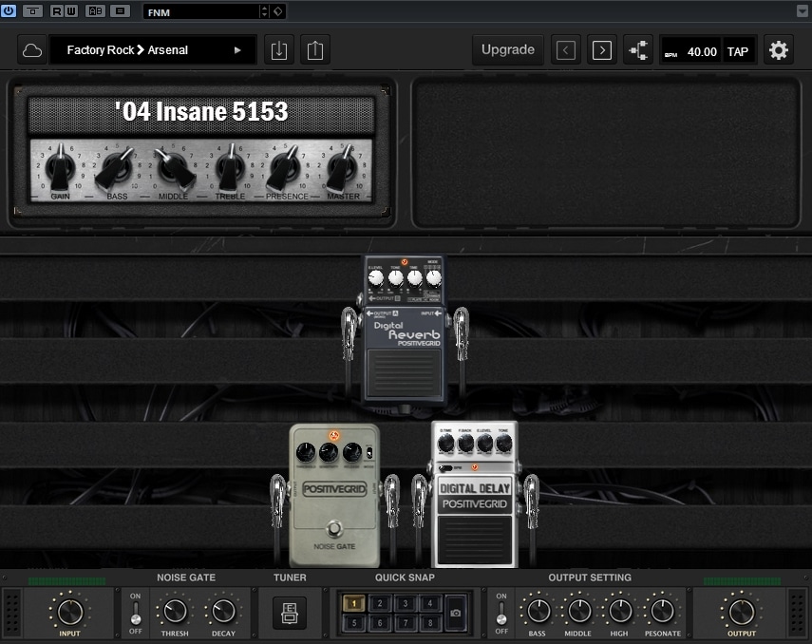Click the plugin power bypass icon
The image size is (812, 644).
pyautogui.click(x=9, y=10)
